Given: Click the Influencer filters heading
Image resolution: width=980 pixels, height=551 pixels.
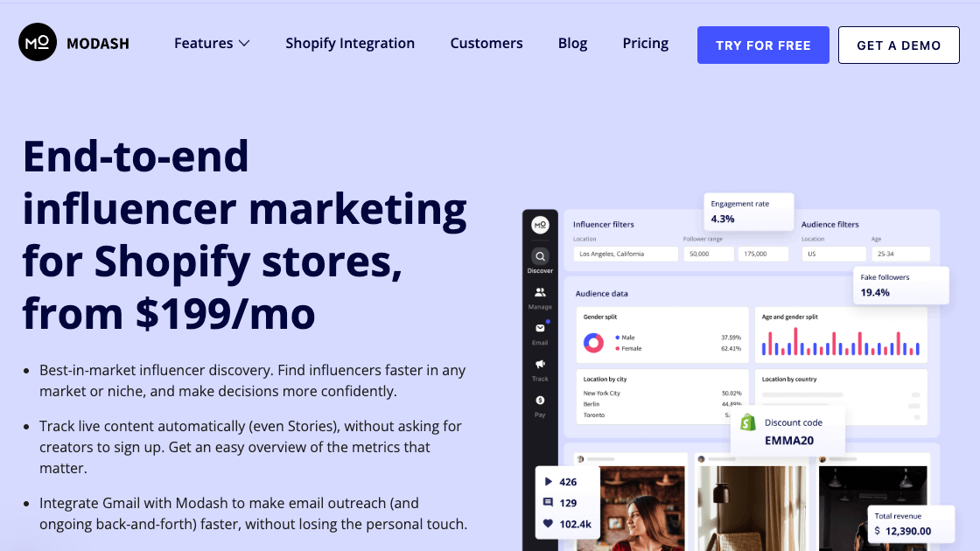Looking at the screenshot, I should [604, 224].
